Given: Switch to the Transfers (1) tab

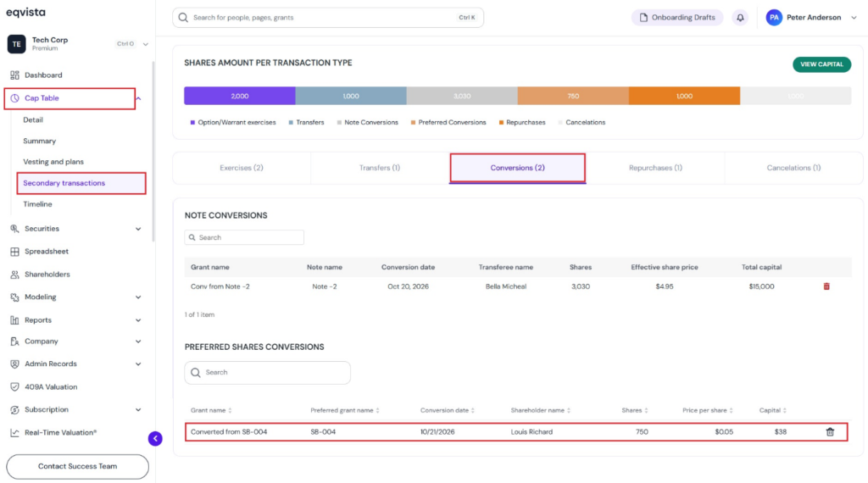Looking at the screenshot, I should coord(380,168).
